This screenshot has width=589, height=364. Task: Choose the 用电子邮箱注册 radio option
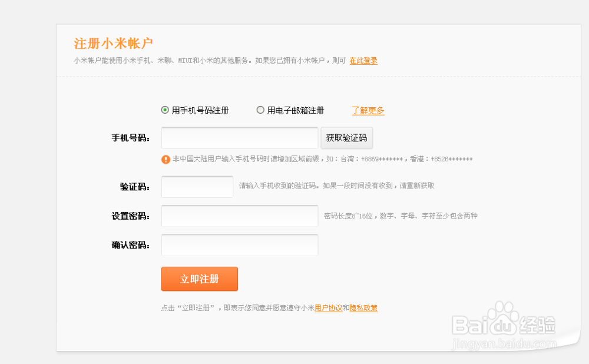click(260, 110)
